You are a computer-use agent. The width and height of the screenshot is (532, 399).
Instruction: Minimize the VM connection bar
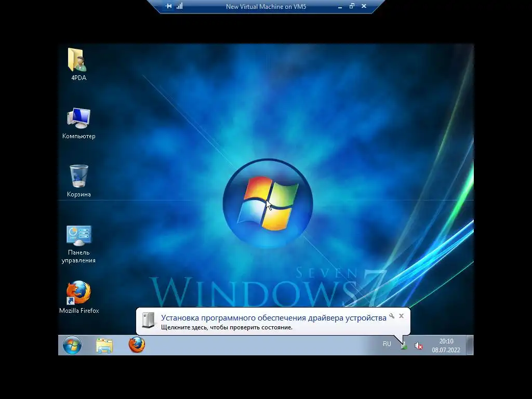point(340,6)
